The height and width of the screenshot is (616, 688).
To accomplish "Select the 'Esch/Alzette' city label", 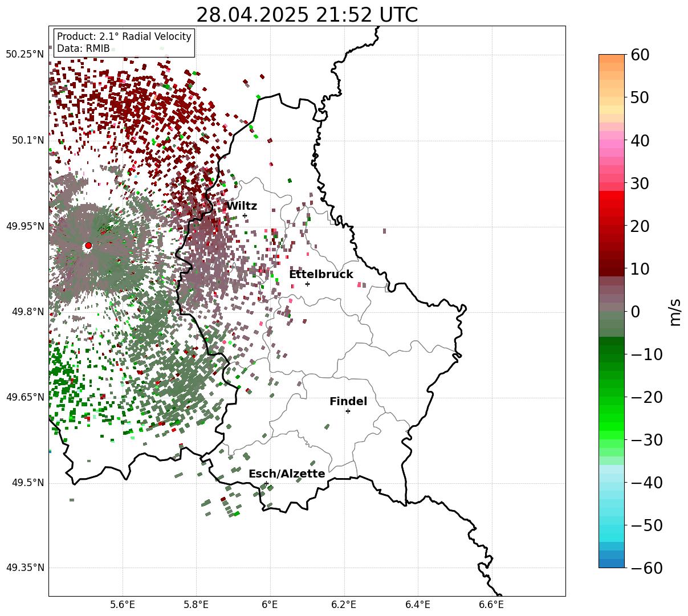I will 287,474.
